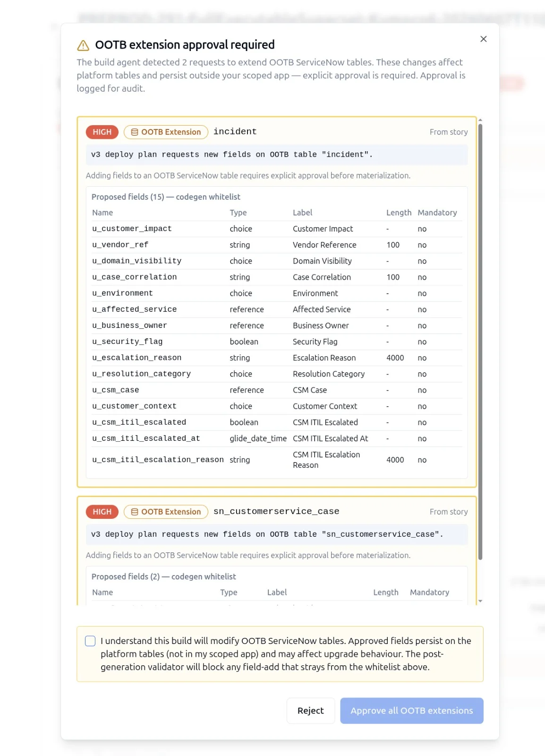
Task: Click the glide_date_time type cell
Action: (258, 438)
